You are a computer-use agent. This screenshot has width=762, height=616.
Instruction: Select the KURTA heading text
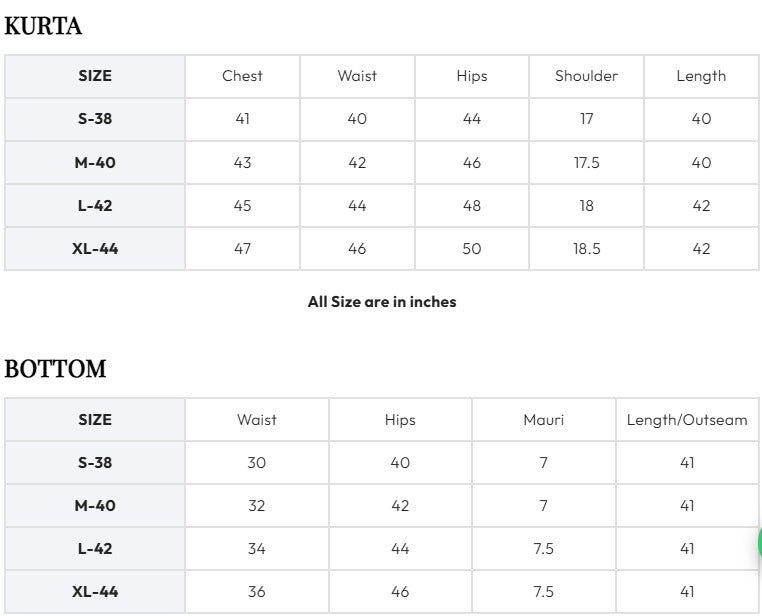click(x=43, y=26)
